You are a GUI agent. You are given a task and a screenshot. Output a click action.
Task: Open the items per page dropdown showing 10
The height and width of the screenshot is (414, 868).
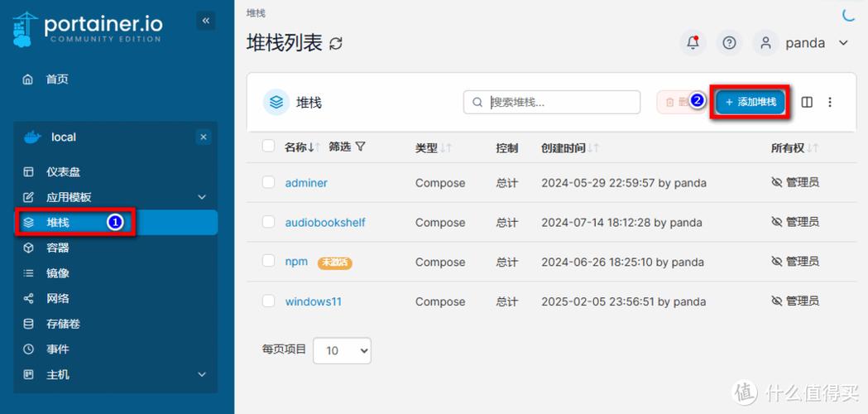[x=342, y=351]
